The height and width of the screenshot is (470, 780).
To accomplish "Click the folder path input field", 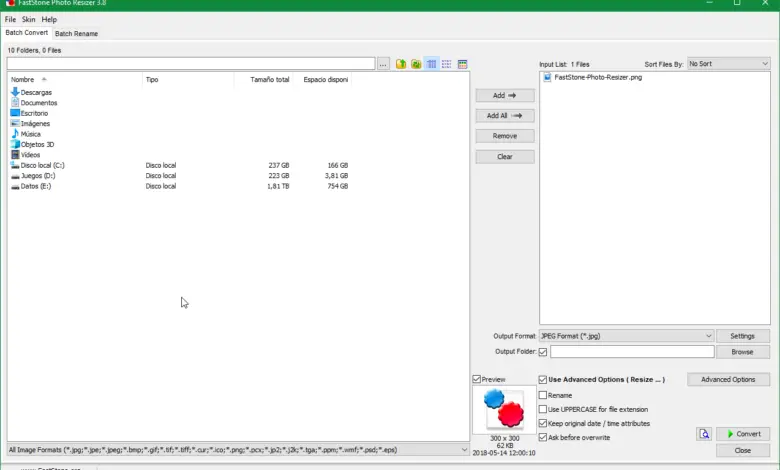I will coord(191,64).
